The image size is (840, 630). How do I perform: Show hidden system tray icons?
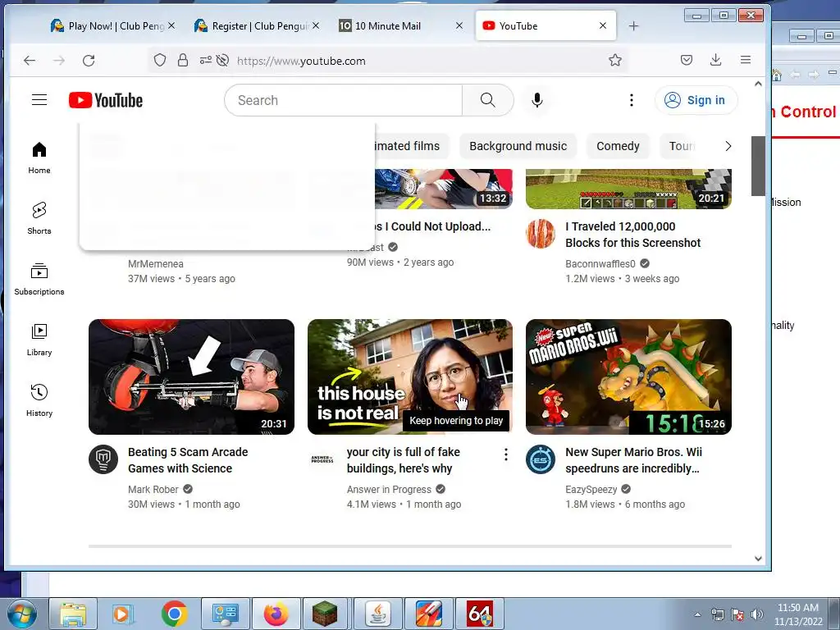click(x=697, y=614)
